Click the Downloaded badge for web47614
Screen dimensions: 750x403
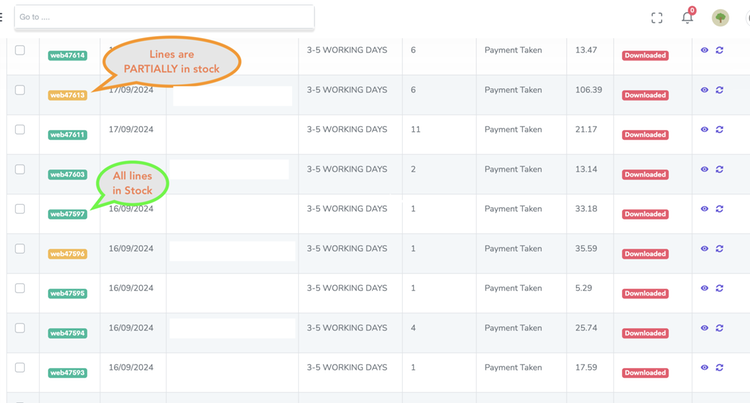coord(645,56)
